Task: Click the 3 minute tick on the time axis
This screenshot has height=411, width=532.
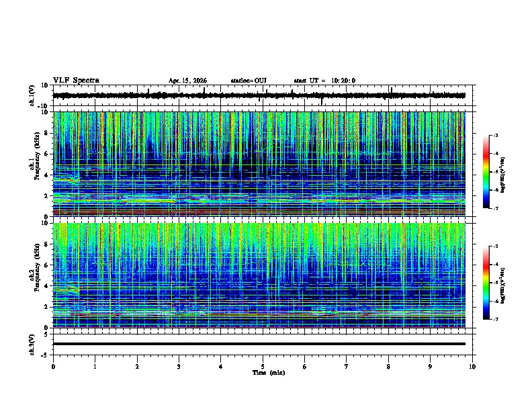Action: point(179,367)
